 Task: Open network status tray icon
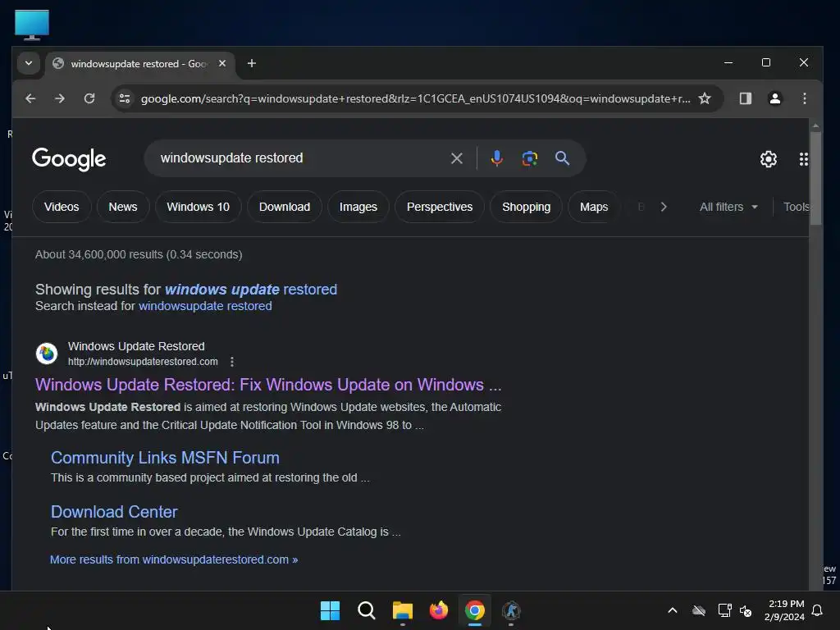(x=725, y=610)
